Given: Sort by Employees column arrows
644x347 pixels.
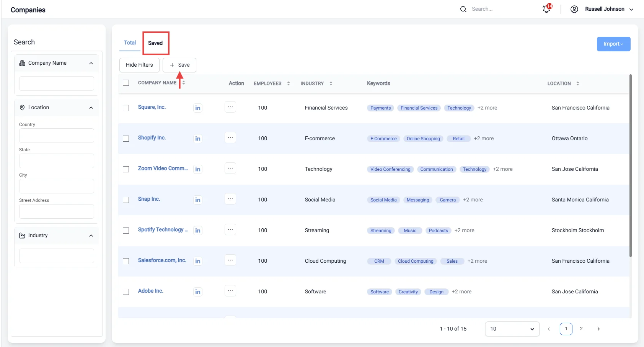Looking at the screenshot, I should [289, 83].
